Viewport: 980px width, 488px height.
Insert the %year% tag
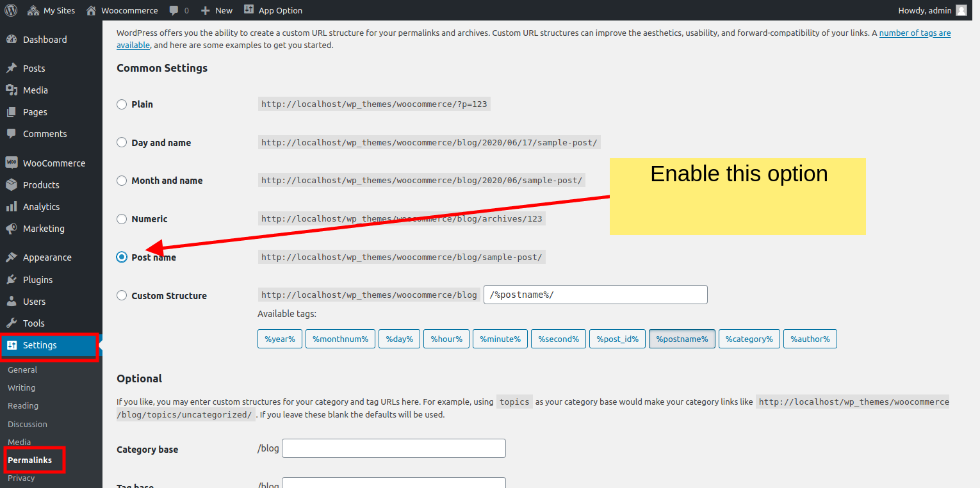pos(280,339)
